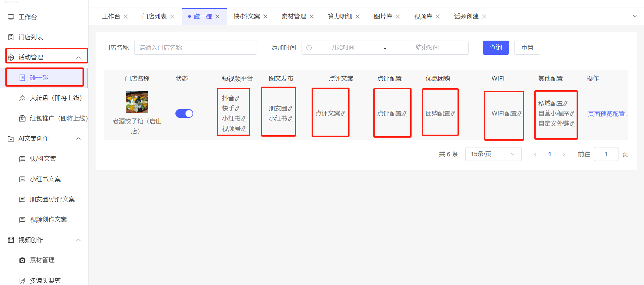Click the edit pencil next to 抖音

237,99
